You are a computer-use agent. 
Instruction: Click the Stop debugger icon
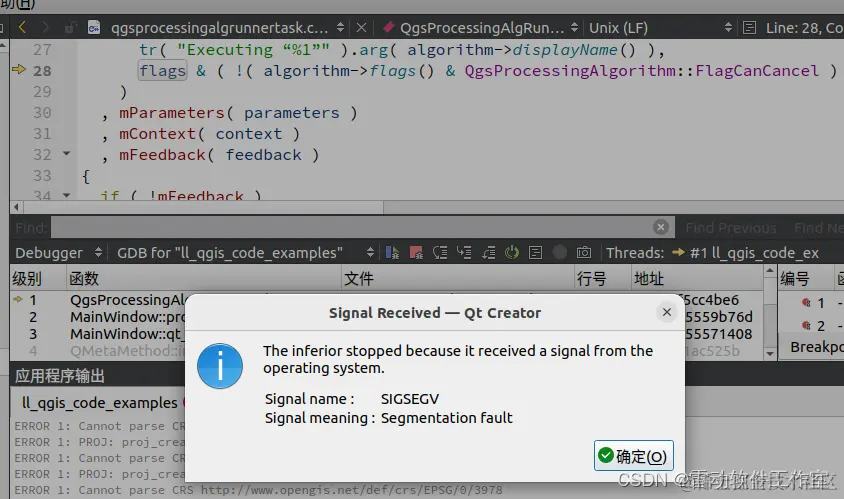point(416,252)
